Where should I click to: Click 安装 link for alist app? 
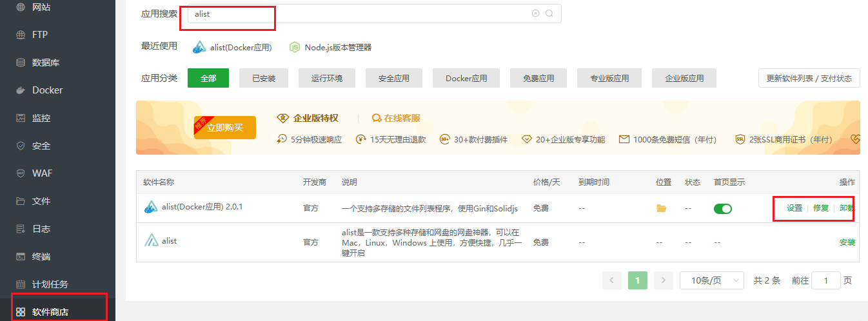847,242
